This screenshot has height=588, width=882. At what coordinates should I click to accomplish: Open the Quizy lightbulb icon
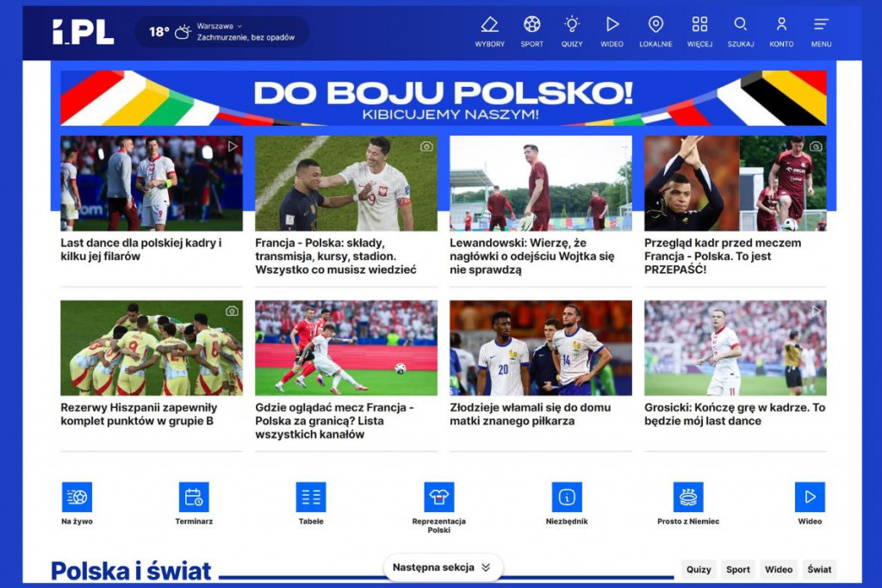(572, 25)
